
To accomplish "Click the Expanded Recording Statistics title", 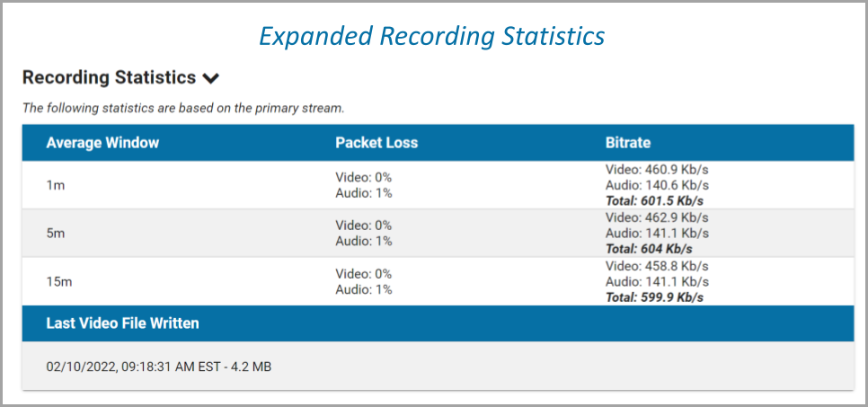I will tap(432, 36).
